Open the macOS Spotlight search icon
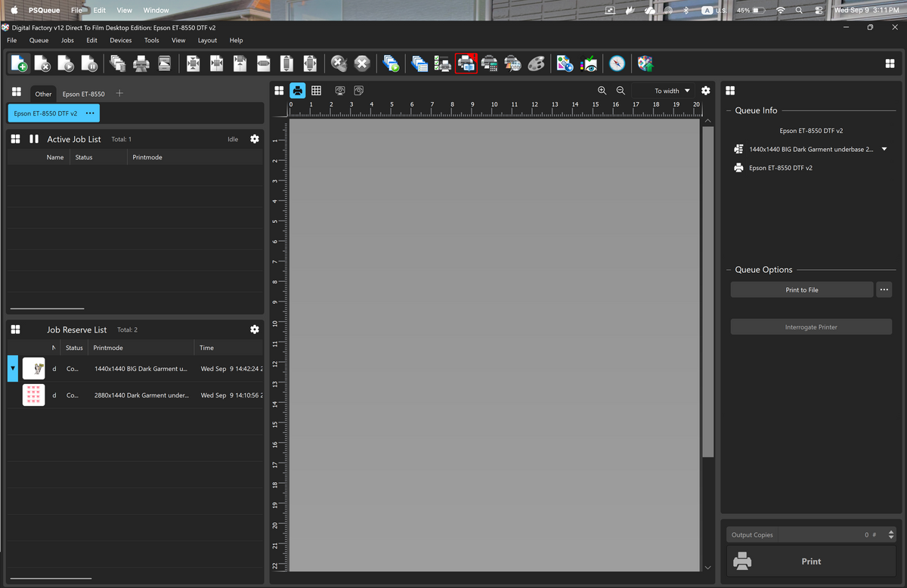Image resolution: width=907 pixels, height=588 pixels. click(x=799, y=11)
